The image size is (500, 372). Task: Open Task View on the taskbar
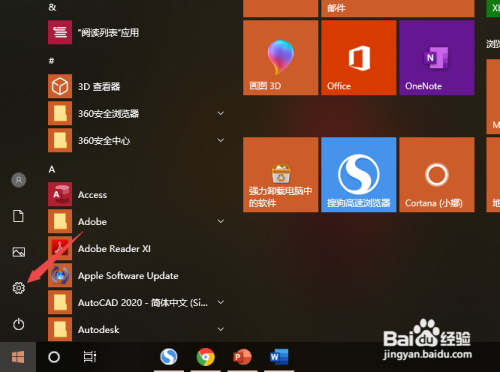[90, 357]
